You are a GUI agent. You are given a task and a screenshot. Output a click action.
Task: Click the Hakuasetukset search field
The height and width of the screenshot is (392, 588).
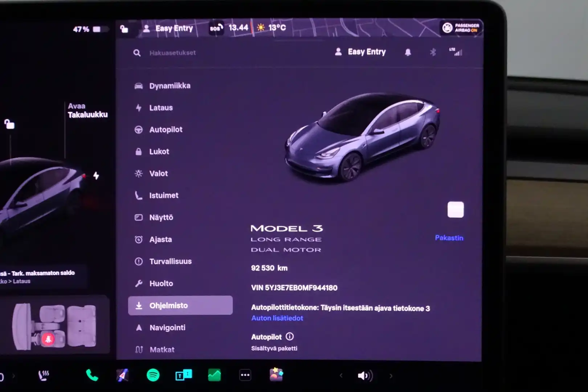[172, 53]
